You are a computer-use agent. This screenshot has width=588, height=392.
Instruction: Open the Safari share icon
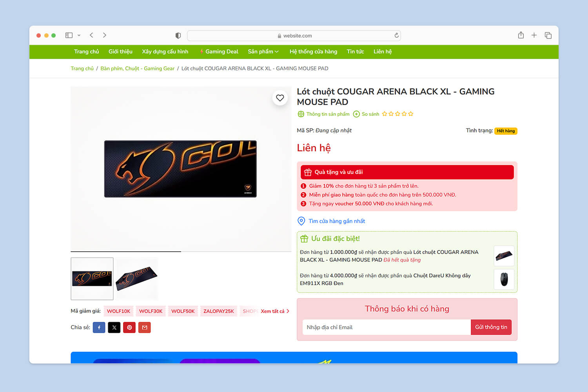tap(521, 35)
